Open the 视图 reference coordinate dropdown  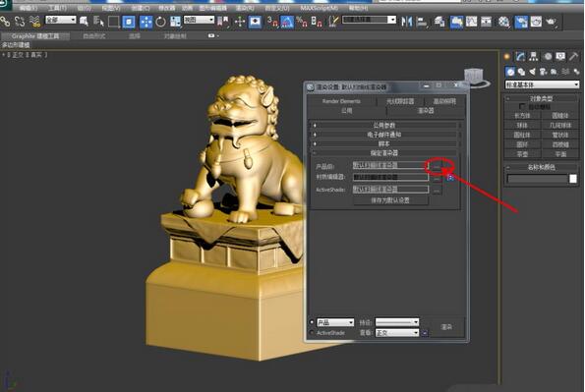coord(199,20)
